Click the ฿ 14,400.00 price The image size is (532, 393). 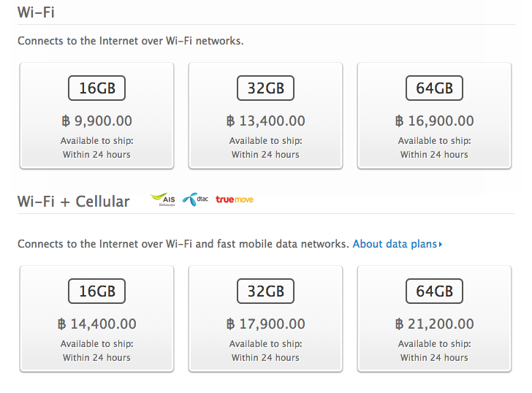pos(97,324)
